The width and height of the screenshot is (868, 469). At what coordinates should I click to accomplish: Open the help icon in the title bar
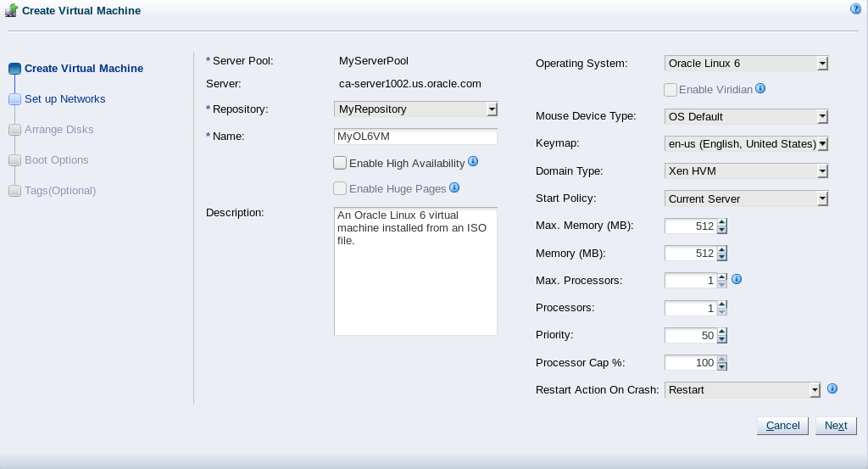click(855, 8)
